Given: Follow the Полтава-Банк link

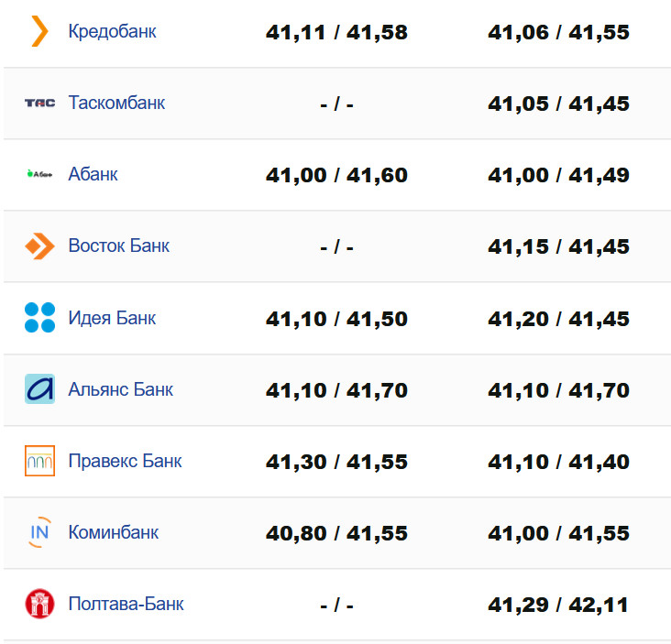Looking at the screenshot, I should [x=126, y=604].
